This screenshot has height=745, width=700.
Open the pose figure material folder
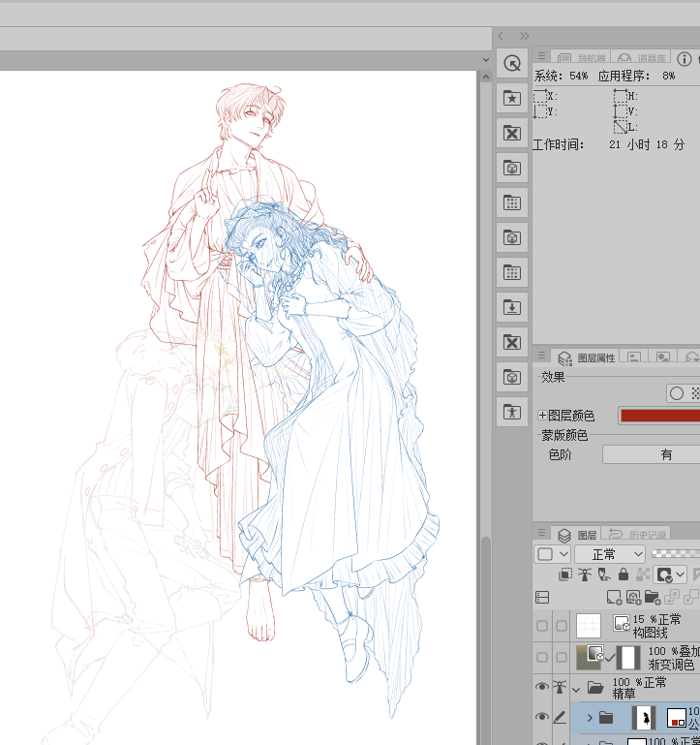click(512, 412)
